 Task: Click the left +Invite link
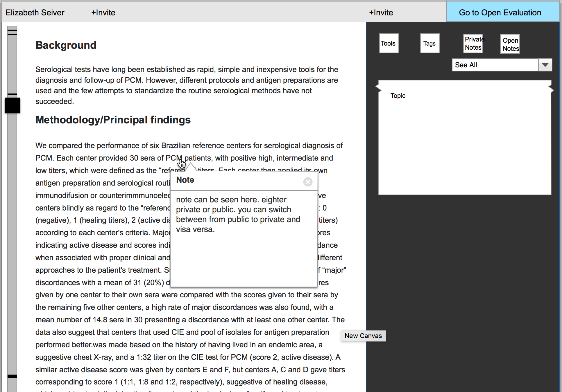[103, 12]
